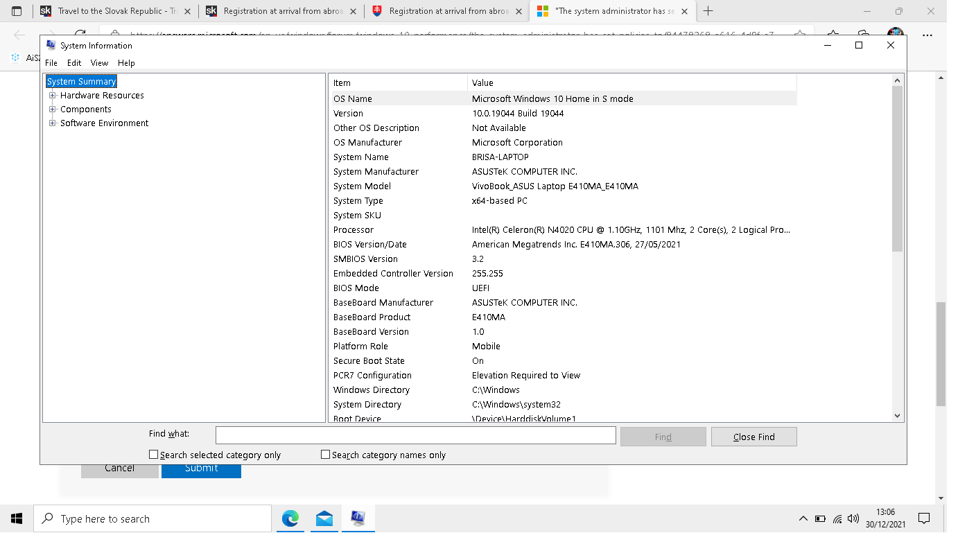Open a new browser tab
Image resolution: width=976 pixels, height=560 pixels.
[708, 11]
